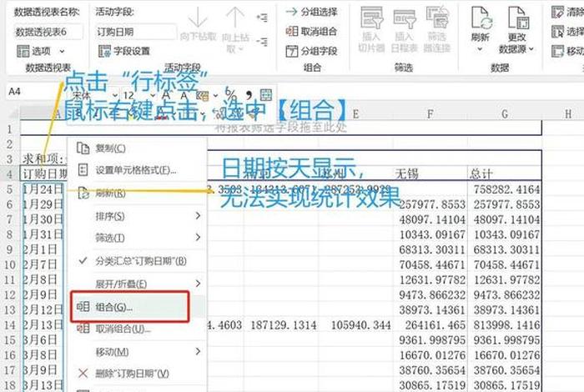Select the date cell 2月13日
This screenshot has height=392, width=584.
(43, 325)
